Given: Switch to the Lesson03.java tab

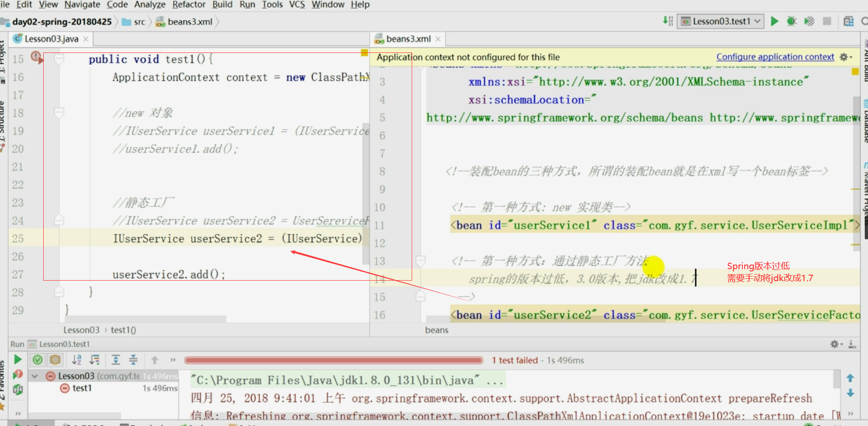Looking at the screenshot, I should point(51,39).
